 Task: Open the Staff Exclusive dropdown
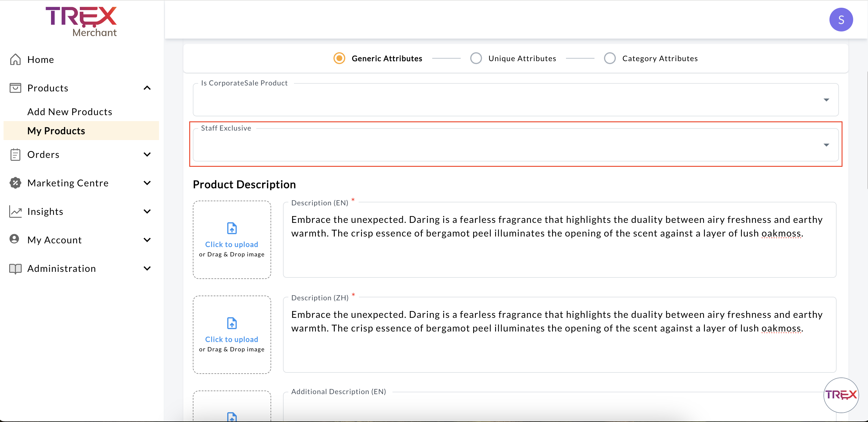pos(516,145)
